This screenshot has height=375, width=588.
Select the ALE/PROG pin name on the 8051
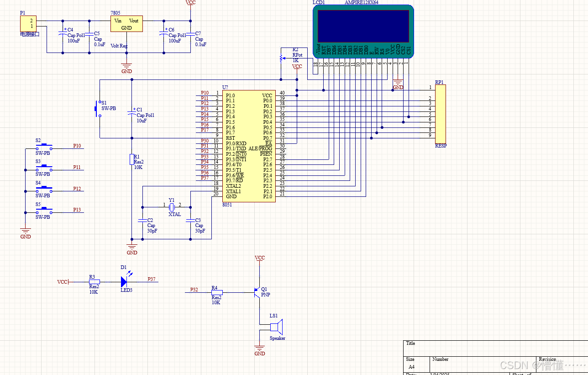pyautogui.click(x=260, y=149)
